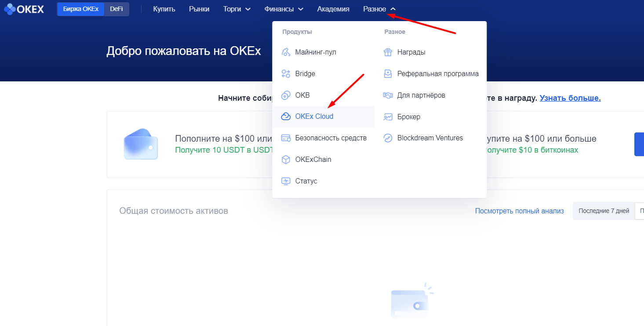Click the blue wallet deposit illustration
The width and height of the screenshot is (644, 326).
141,144
